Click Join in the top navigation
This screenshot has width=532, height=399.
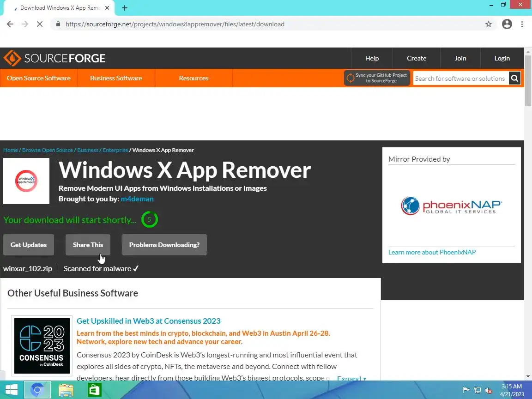(460, 58)
